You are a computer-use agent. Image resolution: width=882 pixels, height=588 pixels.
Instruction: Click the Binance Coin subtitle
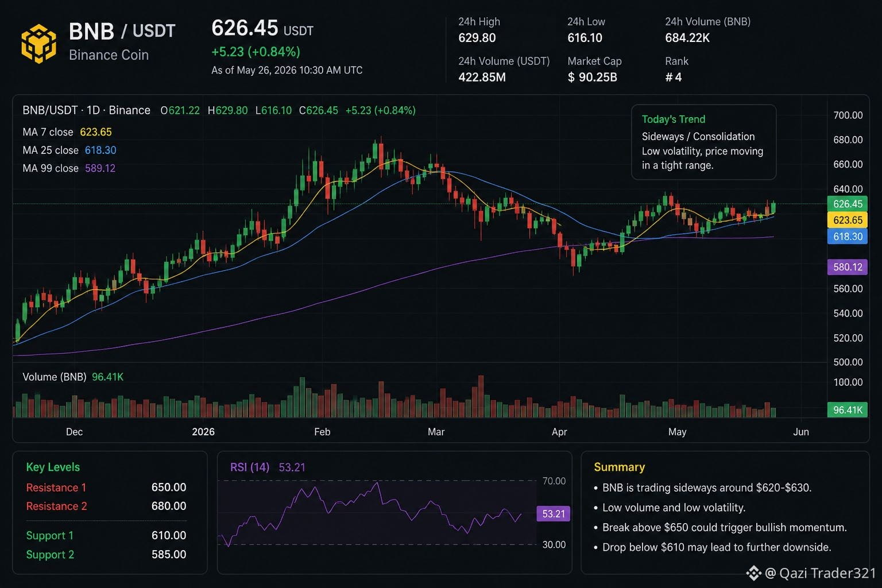(109, 55)
